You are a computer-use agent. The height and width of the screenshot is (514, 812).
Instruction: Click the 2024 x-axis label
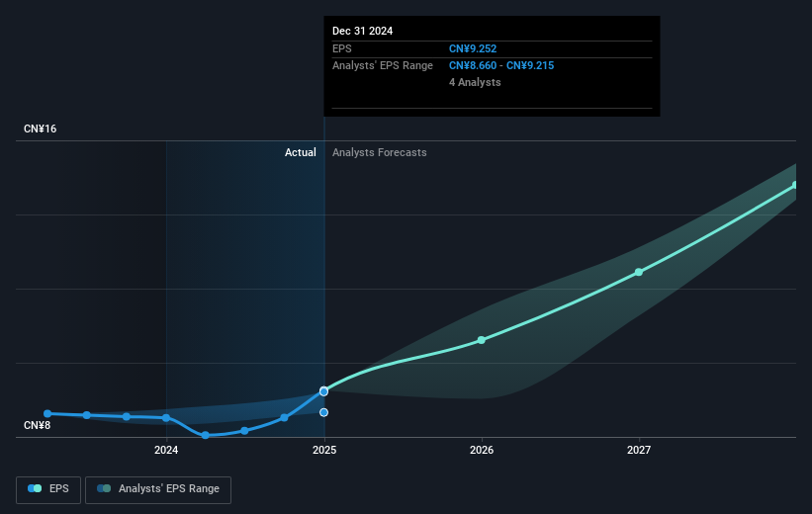[166, 450]
